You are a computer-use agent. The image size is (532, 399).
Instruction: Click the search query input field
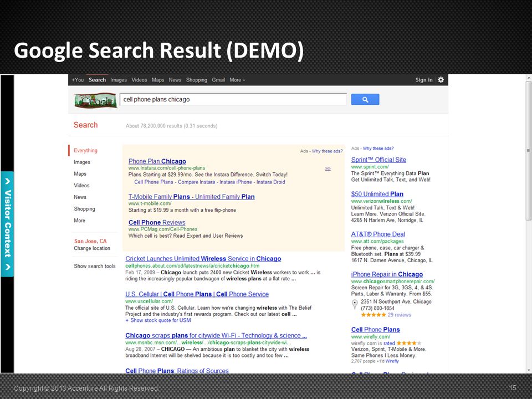point(233,99)
